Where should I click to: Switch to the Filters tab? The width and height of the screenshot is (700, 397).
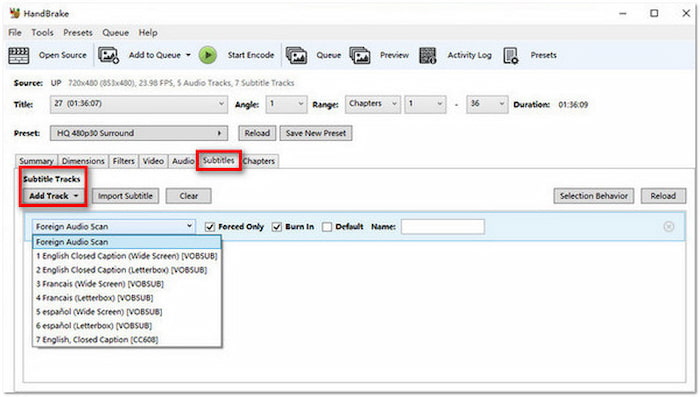click(124, 161)
